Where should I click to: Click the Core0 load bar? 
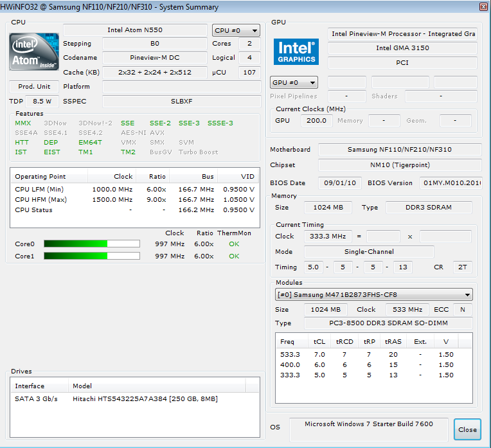(92, 244)
